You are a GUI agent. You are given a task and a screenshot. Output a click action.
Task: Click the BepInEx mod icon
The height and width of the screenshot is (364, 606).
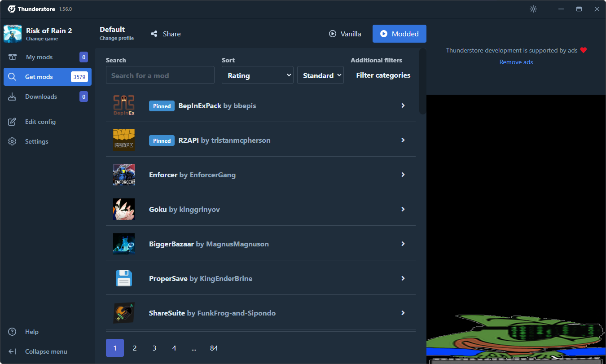click(x=124, y=105)
